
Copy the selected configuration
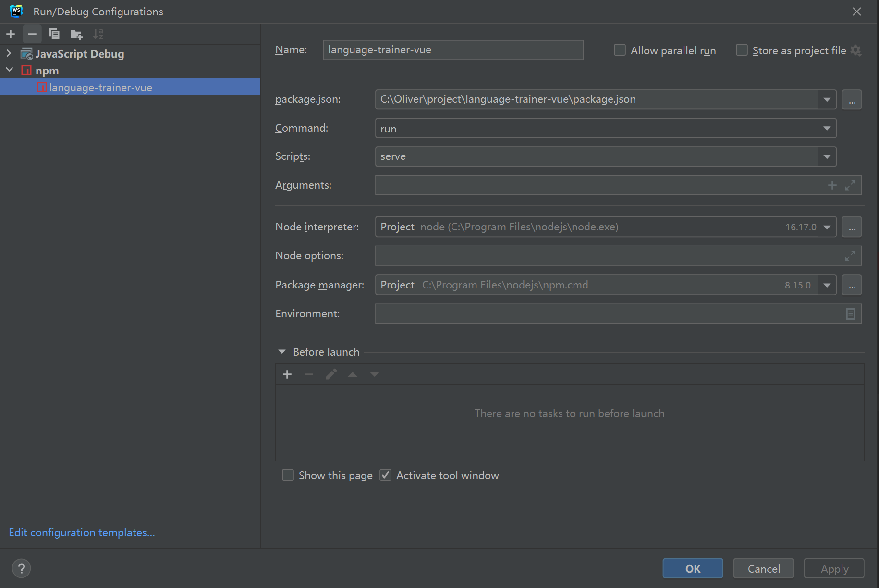point(54,34)
